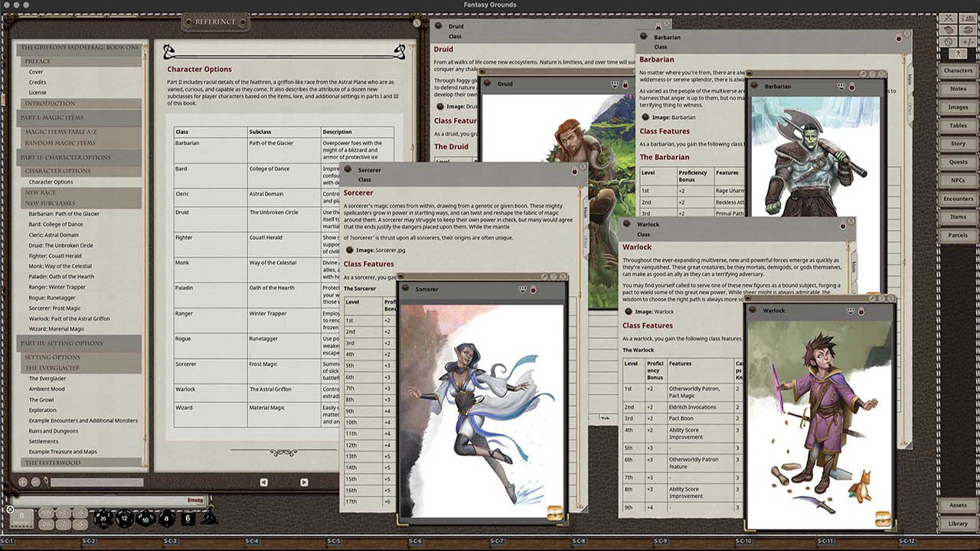Roll the d10 die
This screenshot has width=980, height=551.
(145, 520)
